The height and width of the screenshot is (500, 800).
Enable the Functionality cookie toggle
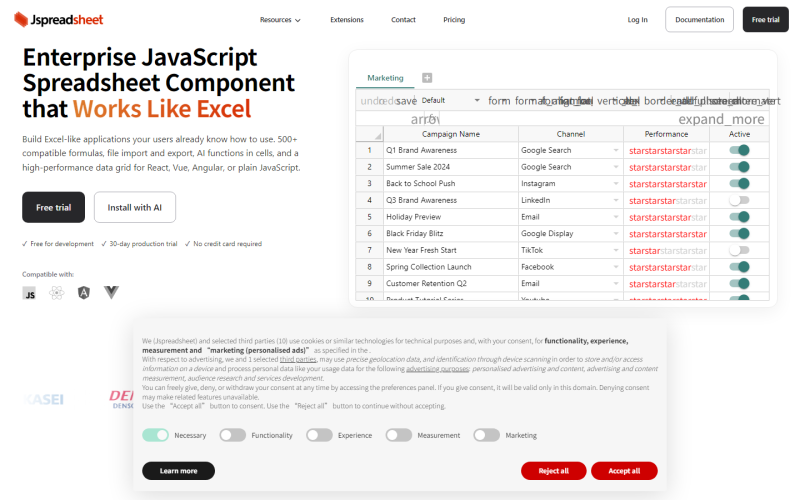click(x=233, y=435)
